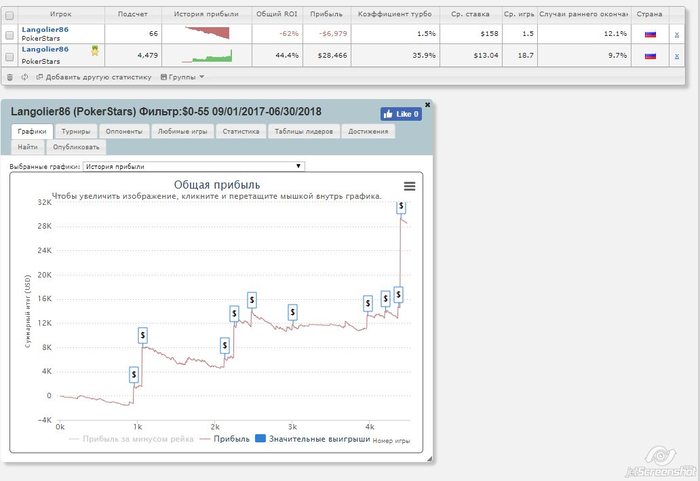Tick the header select-all checkbox
Image resolution: width=700 pixels, height=481 pixels.
tap(9, 15)
